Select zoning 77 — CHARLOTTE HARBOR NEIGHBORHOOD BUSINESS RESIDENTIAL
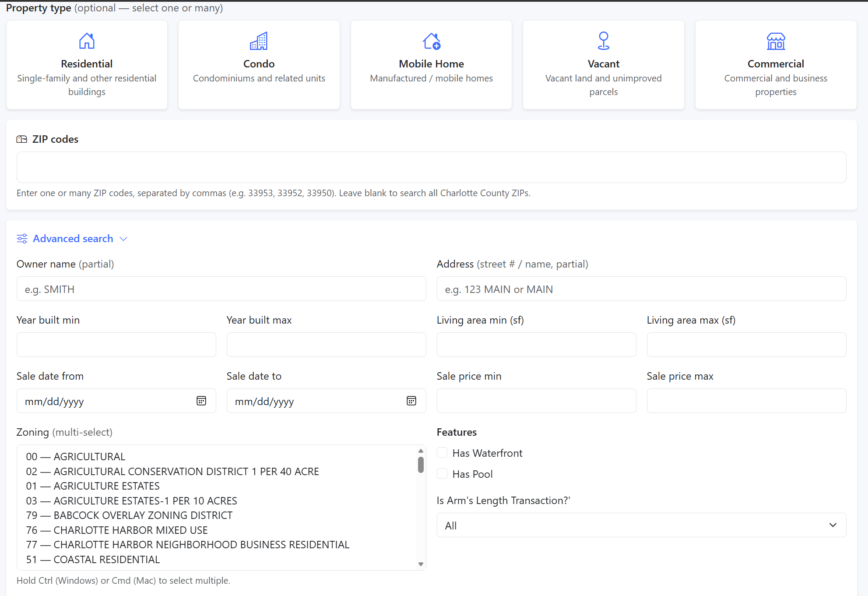 [217, 545]
